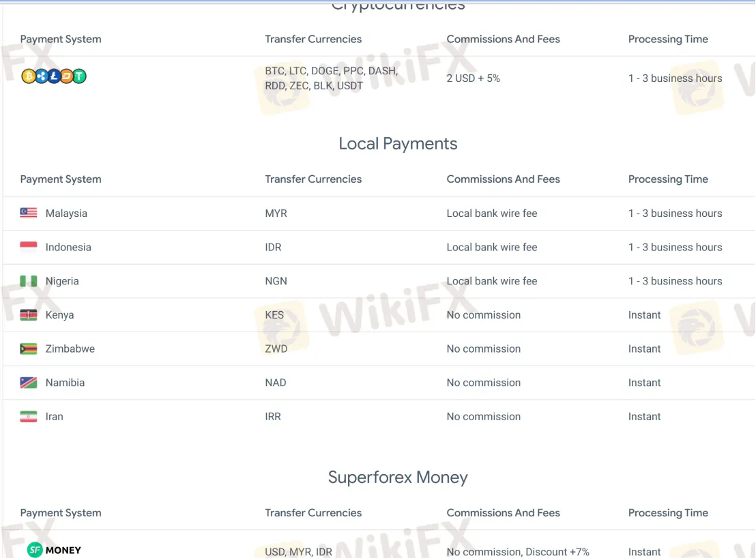Click "Payment System" header in the cryptocurrency table
The width and height of the screenshot is (756, 558).
click(x=61, y=39)
